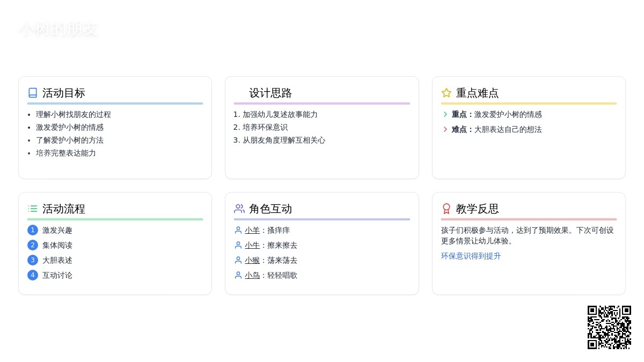Click the star icon beside 重点难点
Image resolution: width=644 pixels, height=362 pixels.
446,93
